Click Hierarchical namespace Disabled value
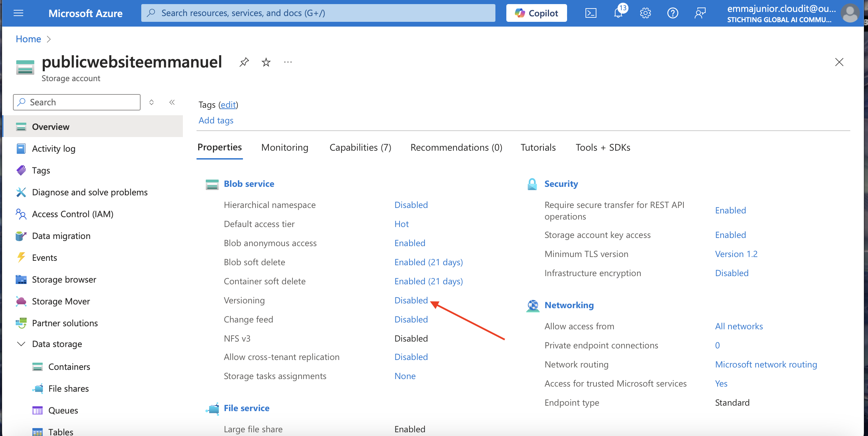868x436 pixels. 411,205
